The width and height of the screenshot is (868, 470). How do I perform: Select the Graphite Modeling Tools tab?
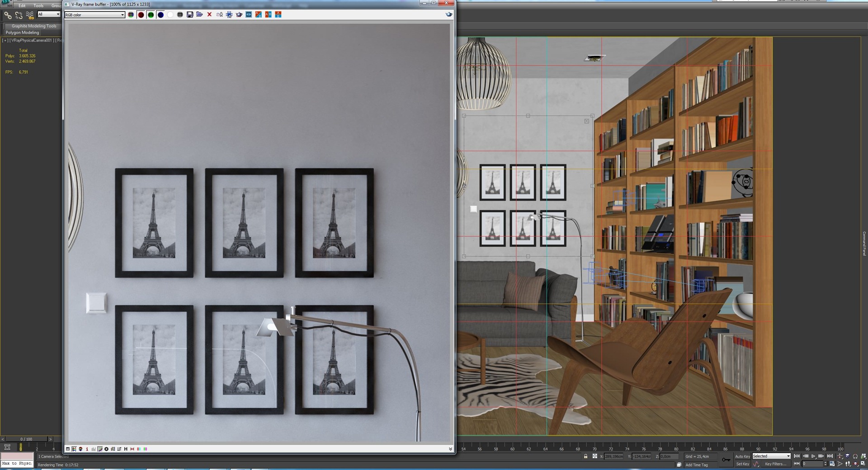34,26
